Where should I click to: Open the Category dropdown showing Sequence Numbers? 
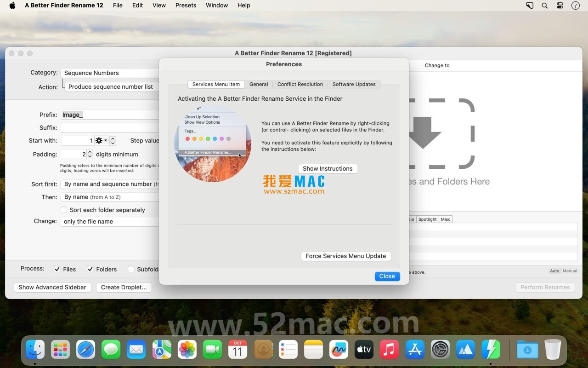[x=110, y=73]
